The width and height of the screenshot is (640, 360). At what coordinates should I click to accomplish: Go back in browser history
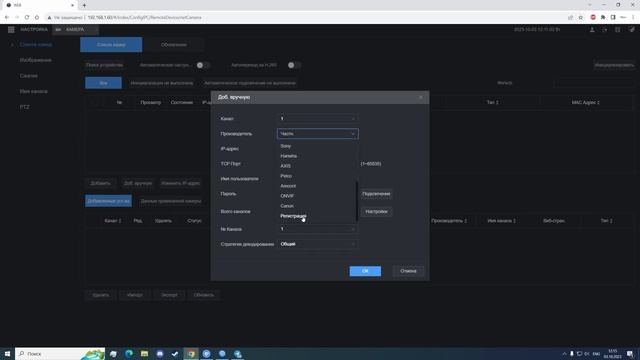(7, 17)
